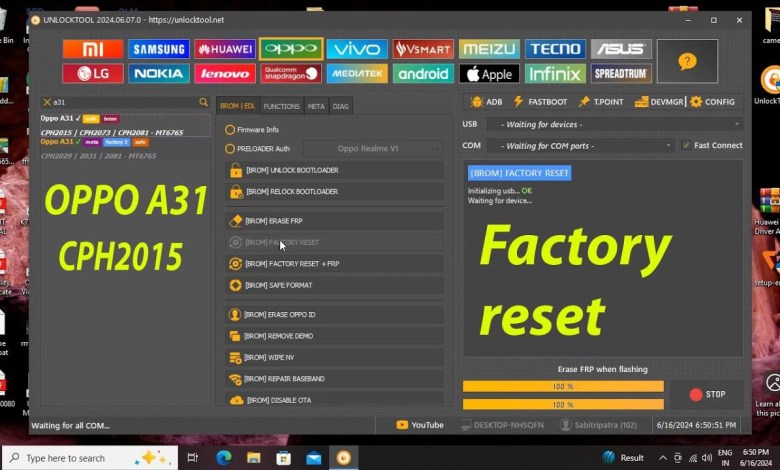Switch to the BROM | EDL tab

point(238,106)
